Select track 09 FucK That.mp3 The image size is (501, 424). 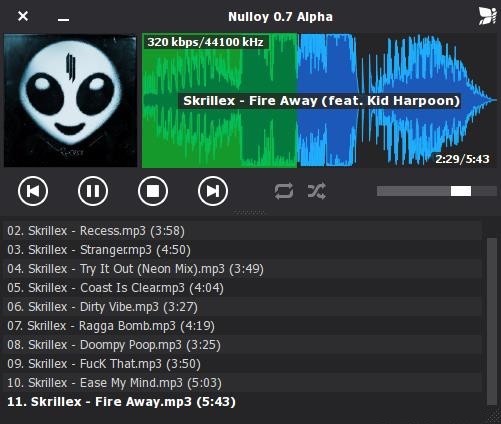click(x=242, y=364)
